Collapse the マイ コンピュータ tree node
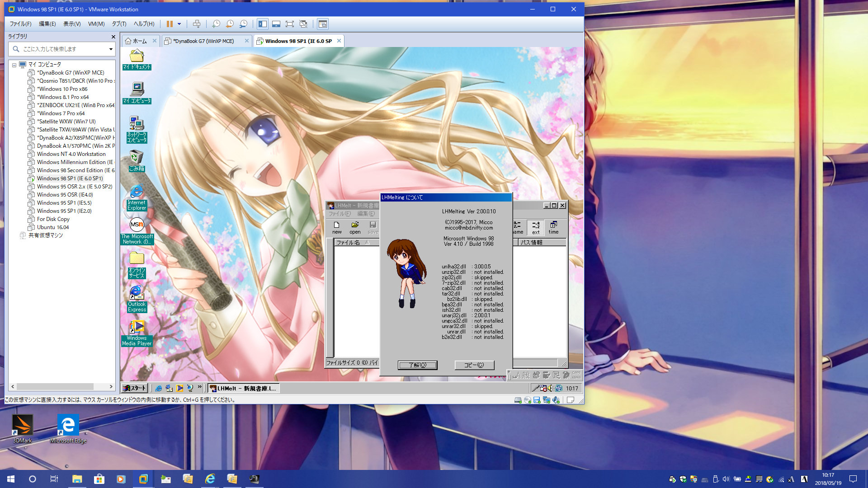The height and width of the screenshot is (488, 868). click(14, 65)
